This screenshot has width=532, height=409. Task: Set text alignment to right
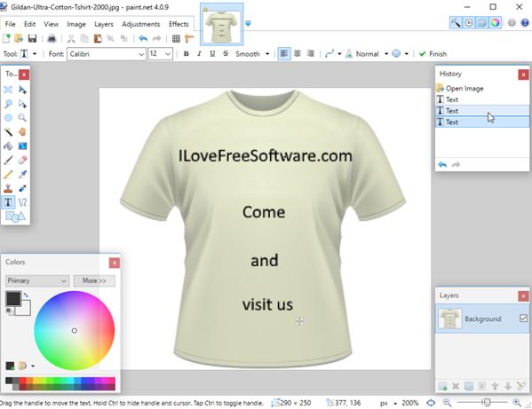(x=311, y=53)
